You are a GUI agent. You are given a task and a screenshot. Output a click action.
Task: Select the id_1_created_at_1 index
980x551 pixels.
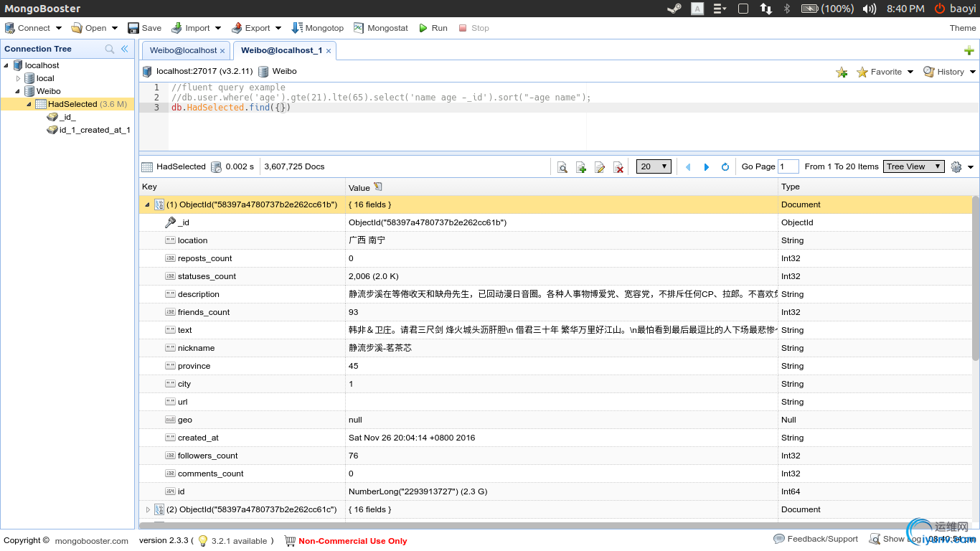(94, 130)
